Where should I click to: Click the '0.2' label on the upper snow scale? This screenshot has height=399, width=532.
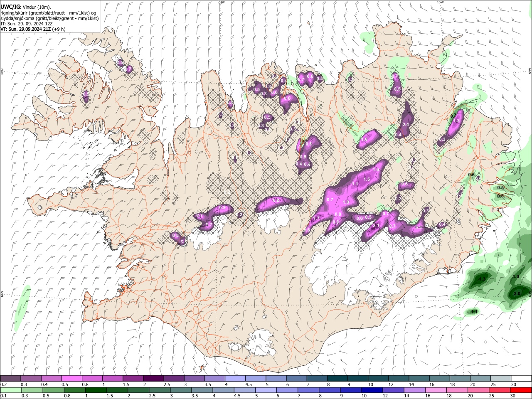pos(4,384)
